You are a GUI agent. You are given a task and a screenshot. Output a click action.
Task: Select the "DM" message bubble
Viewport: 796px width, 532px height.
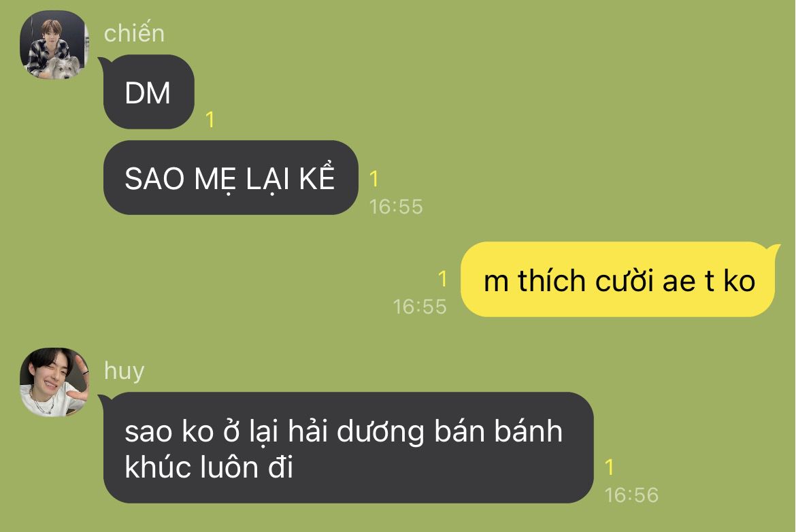coord(149,92)
